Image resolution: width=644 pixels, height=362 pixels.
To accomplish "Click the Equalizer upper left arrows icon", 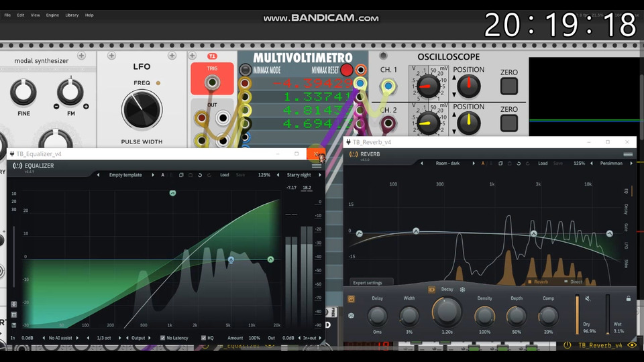I will click(14, 304).
